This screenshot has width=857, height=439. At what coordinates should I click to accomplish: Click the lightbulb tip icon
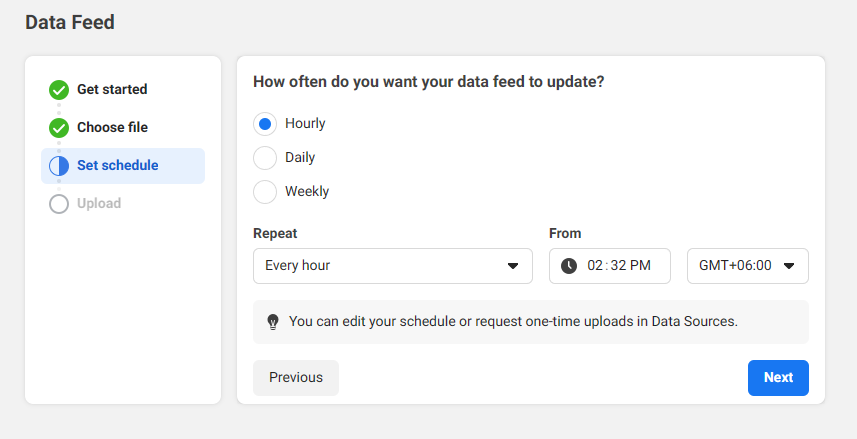273,322
